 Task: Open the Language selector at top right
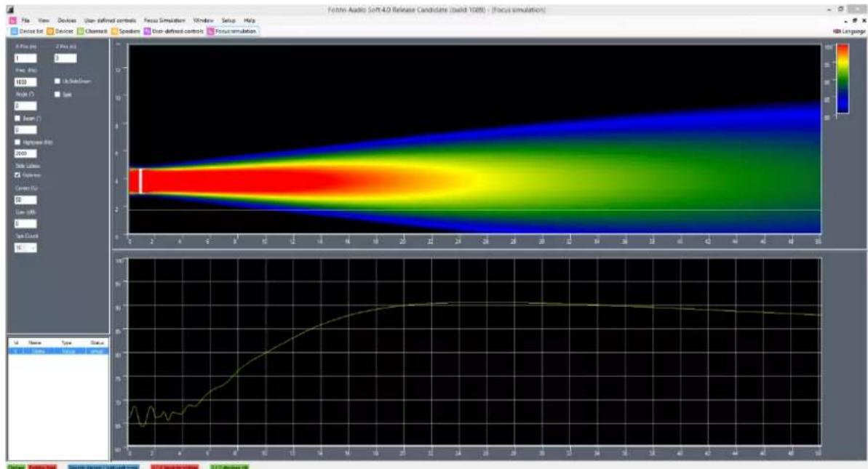coord(848,31)
